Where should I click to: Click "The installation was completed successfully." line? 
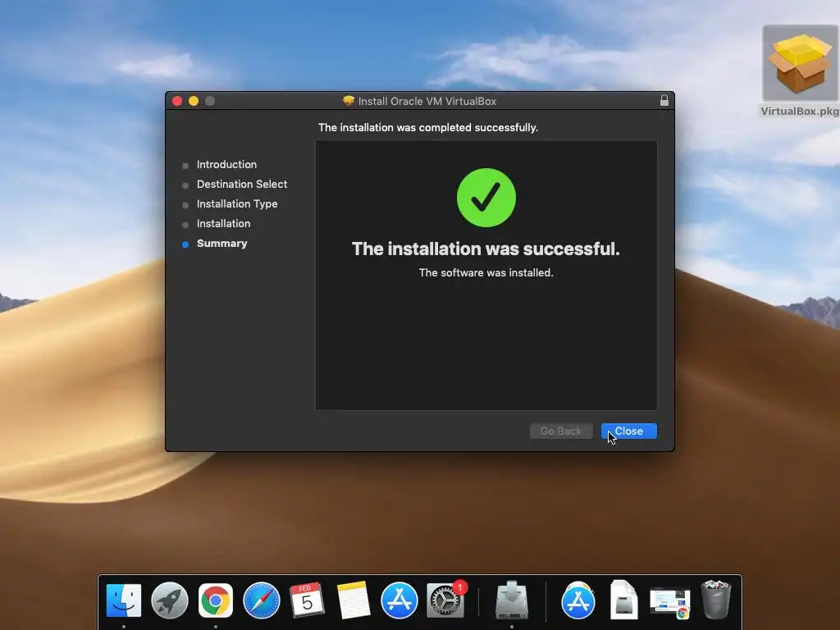(428, 127)
